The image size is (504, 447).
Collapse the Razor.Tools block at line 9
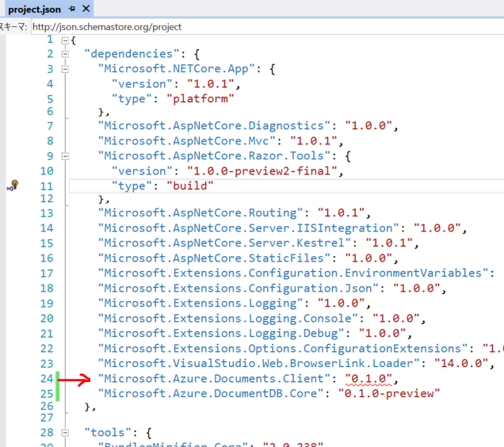click(x=65, y=156)
